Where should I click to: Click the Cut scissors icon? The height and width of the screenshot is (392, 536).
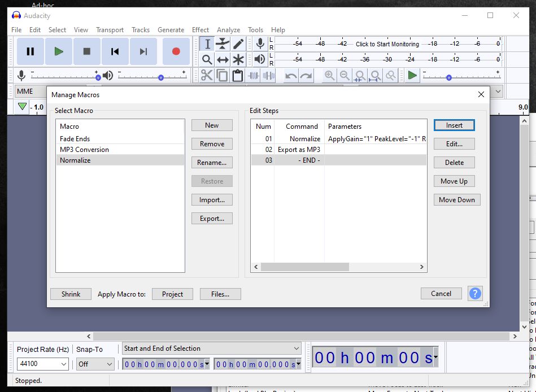tap(207, 76)
